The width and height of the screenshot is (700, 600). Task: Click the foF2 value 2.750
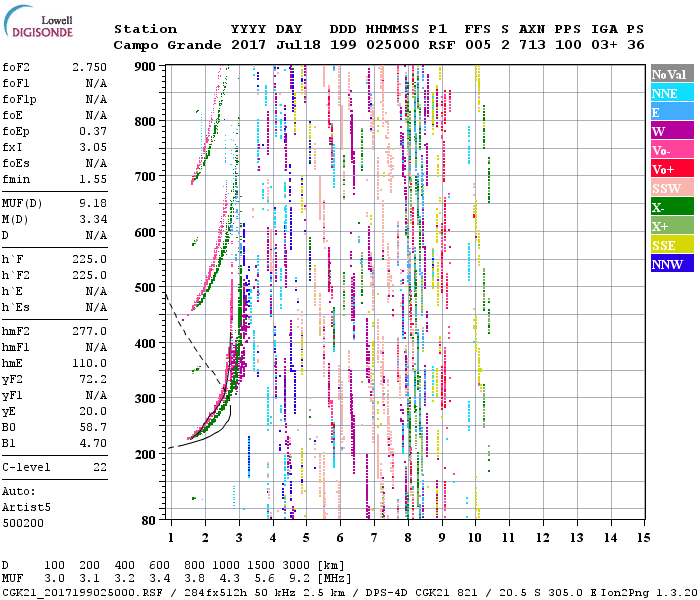click(x=89, y=67)
